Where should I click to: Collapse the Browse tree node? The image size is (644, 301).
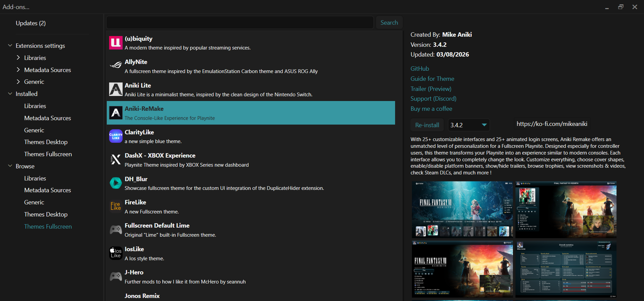pyautogui.click(x=10, y=166)
